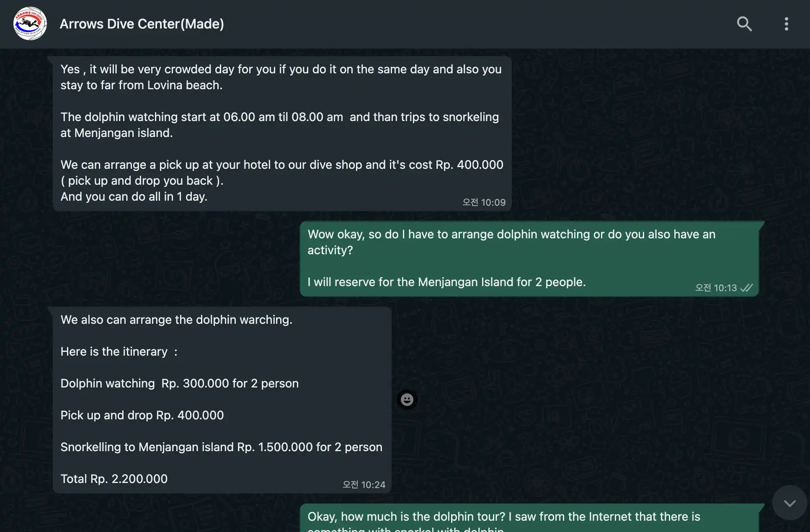Select the itinerary message with Total Rp. 2.200.000
810x532 pixels.
tap(222, 400)
